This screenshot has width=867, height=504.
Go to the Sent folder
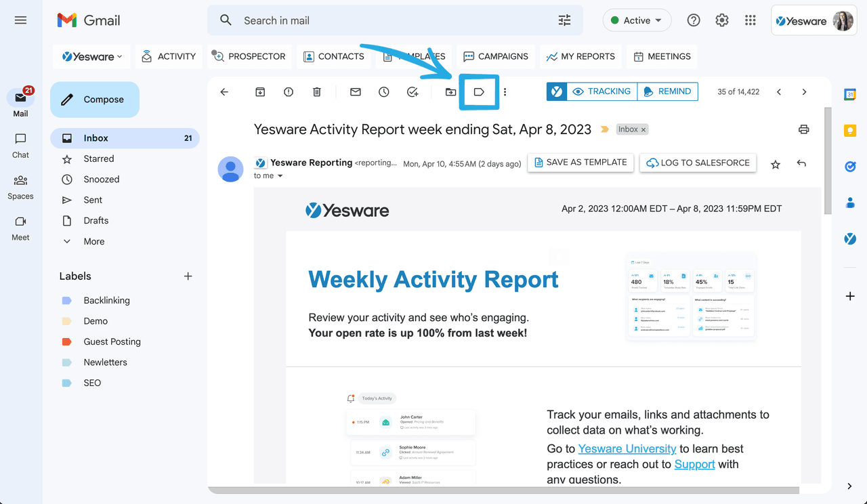pos(93,200)
